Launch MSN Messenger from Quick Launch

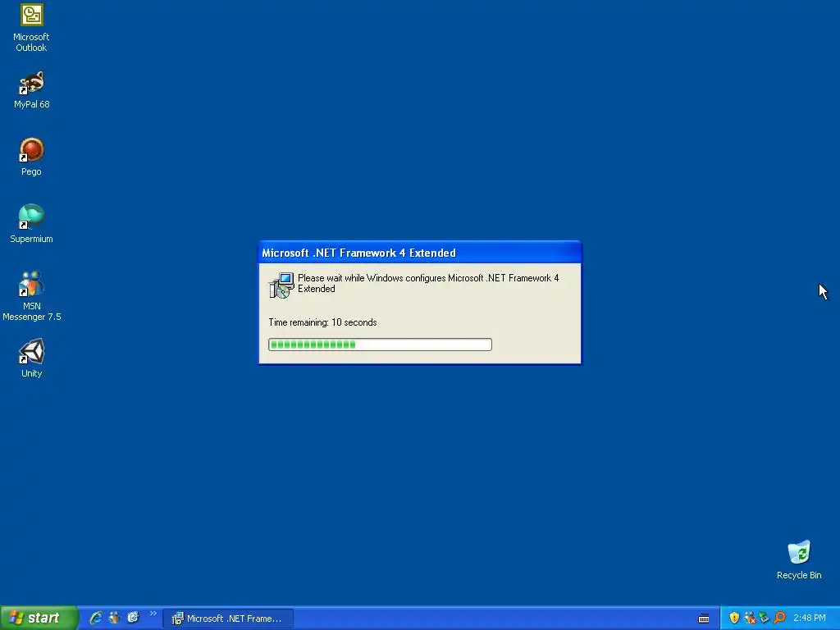[x=114, y=618]
